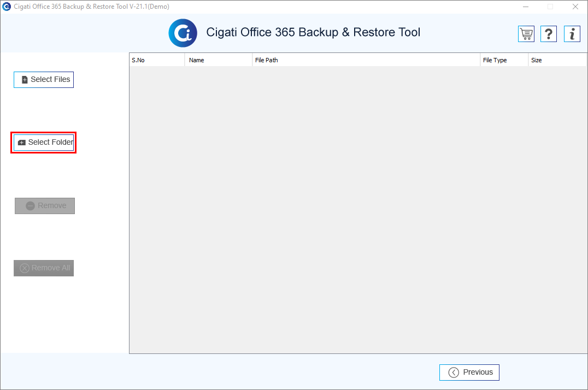Click the Remove All button
The height and width of the screenshot is (390, 588).
44,268
